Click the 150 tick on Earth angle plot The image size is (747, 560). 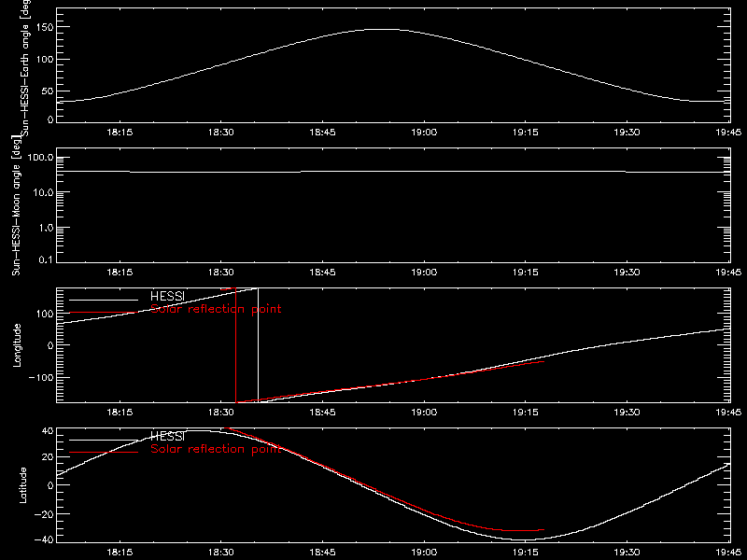[x=44, y=27]
